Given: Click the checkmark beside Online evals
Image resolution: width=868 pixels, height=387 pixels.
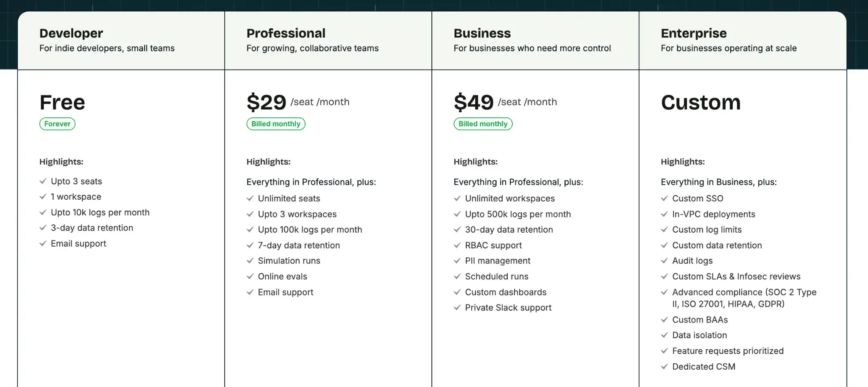Looking at the screenshot, I should point(250,276).
